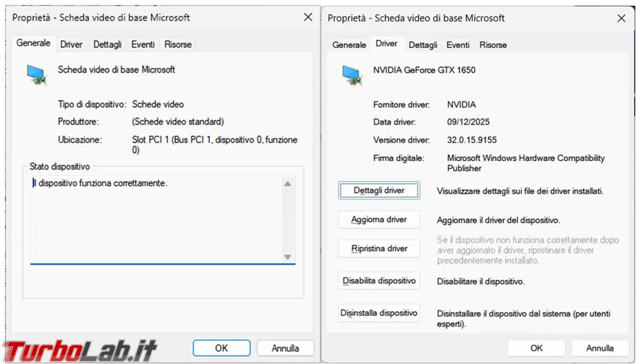Select Driver tab in right window

386,43
